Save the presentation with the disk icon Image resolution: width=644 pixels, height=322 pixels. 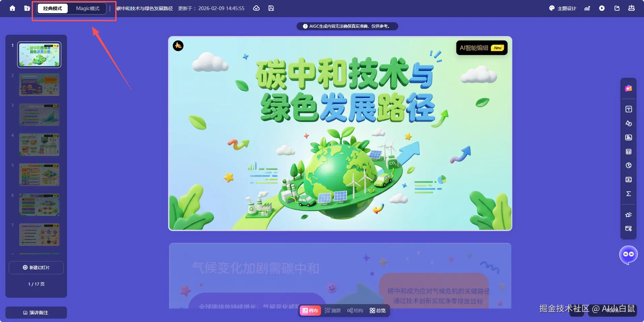pyautogui.click(x=271, y=8)
